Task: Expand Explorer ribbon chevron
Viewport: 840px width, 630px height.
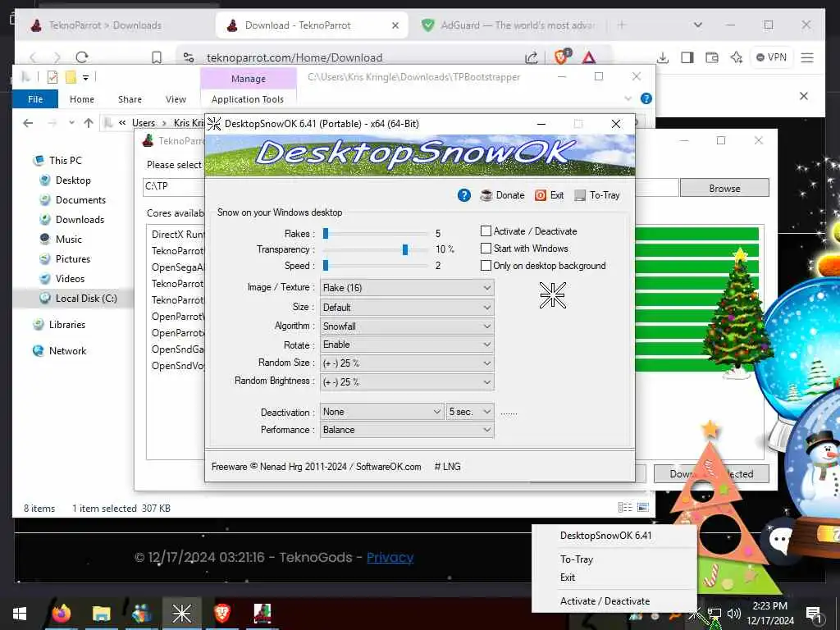Action: tap(628, 98)
